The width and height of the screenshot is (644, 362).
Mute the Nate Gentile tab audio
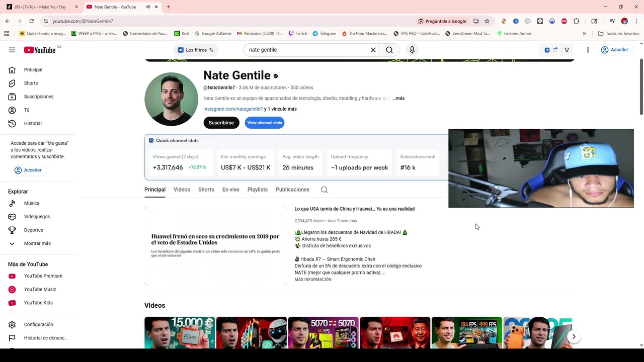point(148,7)
